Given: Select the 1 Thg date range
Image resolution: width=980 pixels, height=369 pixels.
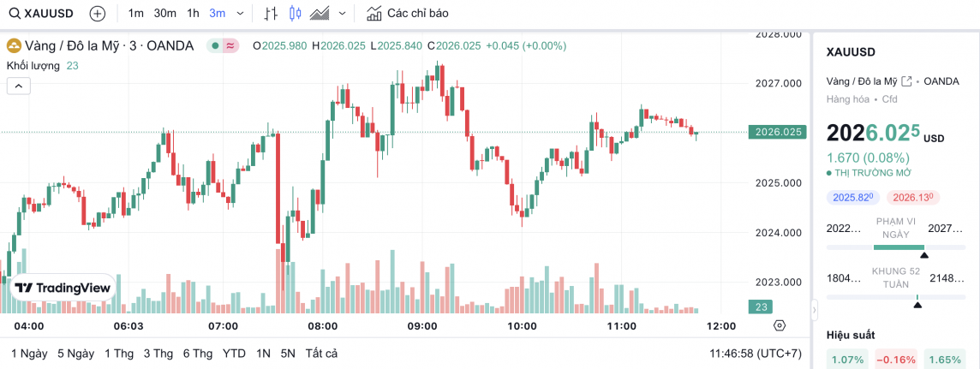Looking at the screenshot, I should pyautogui.click(x=119, y=354).
